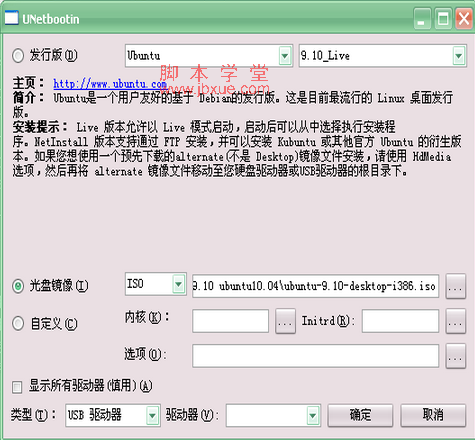Close the UNetbootin window

click(x=464, y=19)
